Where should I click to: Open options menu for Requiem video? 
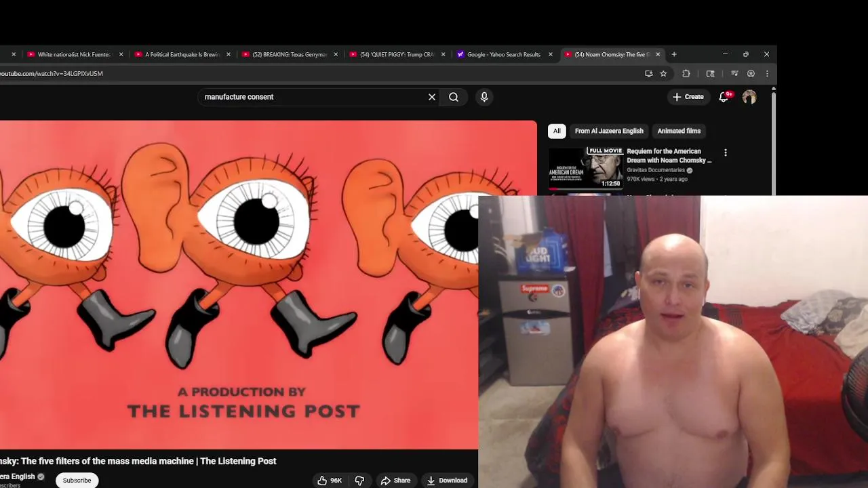(x=726, y=153)
